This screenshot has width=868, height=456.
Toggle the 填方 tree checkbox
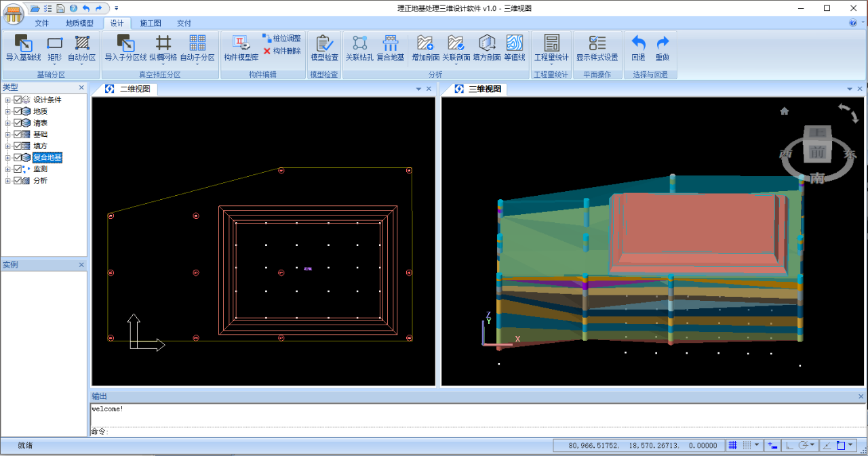(18, 146)
